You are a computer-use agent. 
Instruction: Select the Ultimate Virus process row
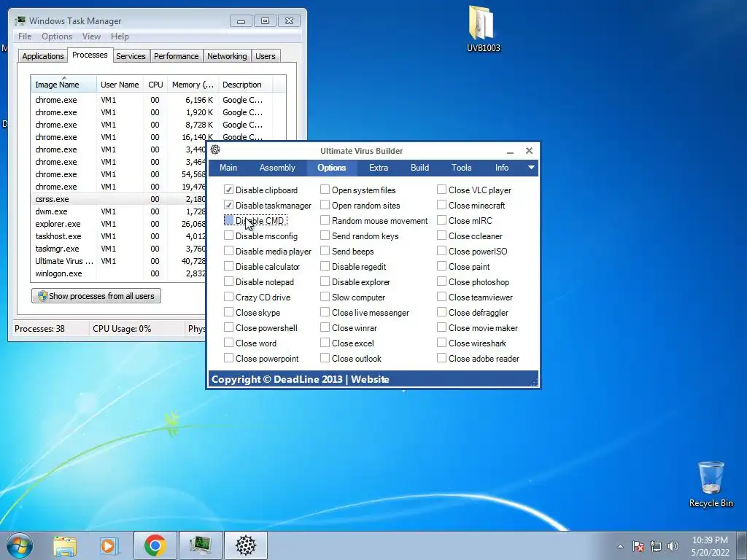(x=119, y=261)
